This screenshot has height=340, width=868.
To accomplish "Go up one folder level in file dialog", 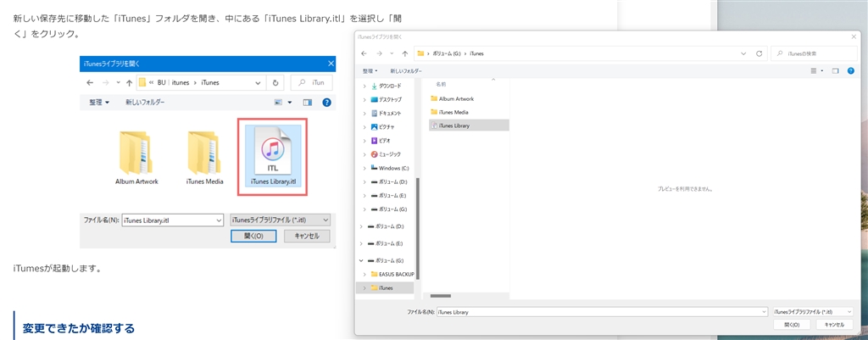I will (x=404, y=53).
